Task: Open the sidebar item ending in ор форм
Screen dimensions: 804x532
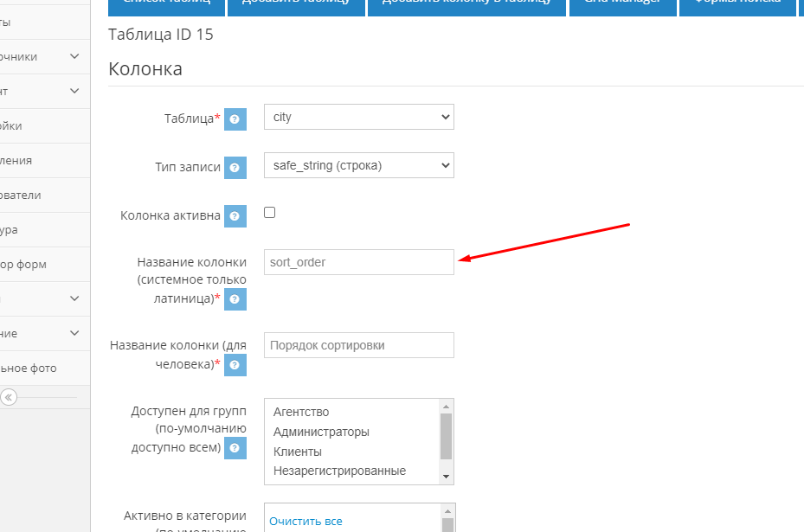Action: [24, 265]
